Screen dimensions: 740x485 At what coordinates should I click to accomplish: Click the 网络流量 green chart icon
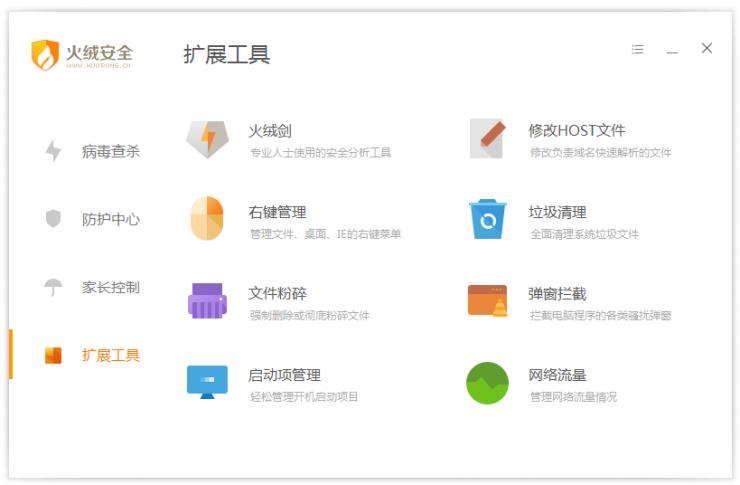coord(488,383)
